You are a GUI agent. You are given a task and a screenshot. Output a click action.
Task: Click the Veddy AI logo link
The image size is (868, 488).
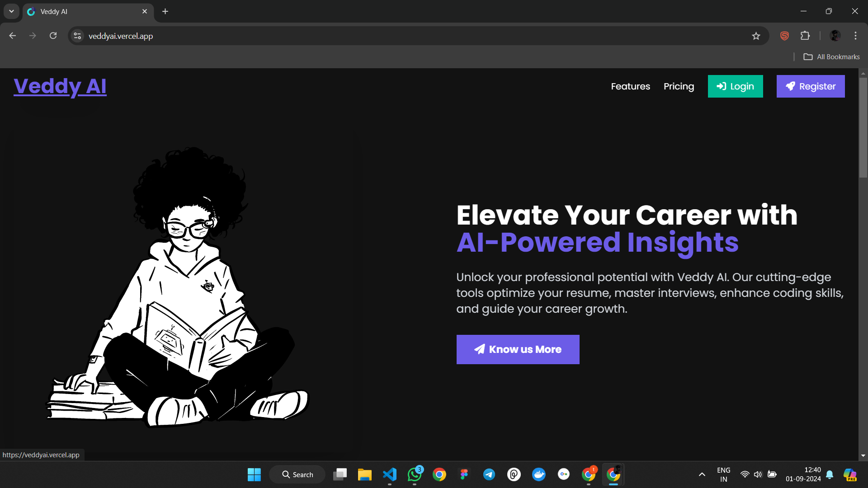click(60, 86)
